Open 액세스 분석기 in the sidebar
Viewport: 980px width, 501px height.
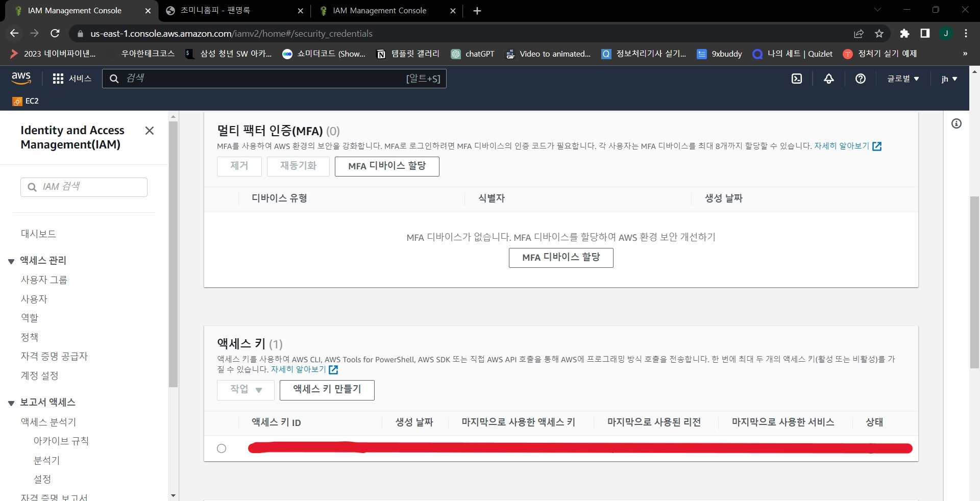click(48, 422)
